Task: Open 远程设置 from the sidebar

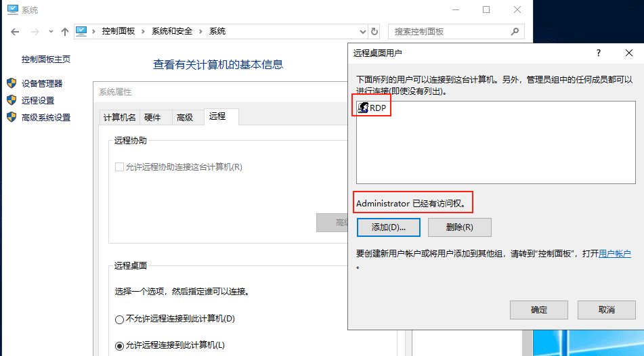Action: click(x=38, y=101)
